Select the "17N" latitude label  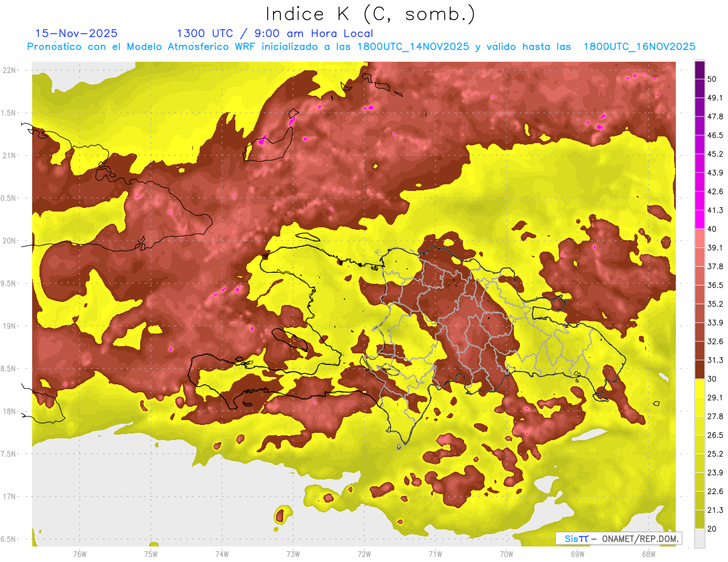click(x=10, y=497)
